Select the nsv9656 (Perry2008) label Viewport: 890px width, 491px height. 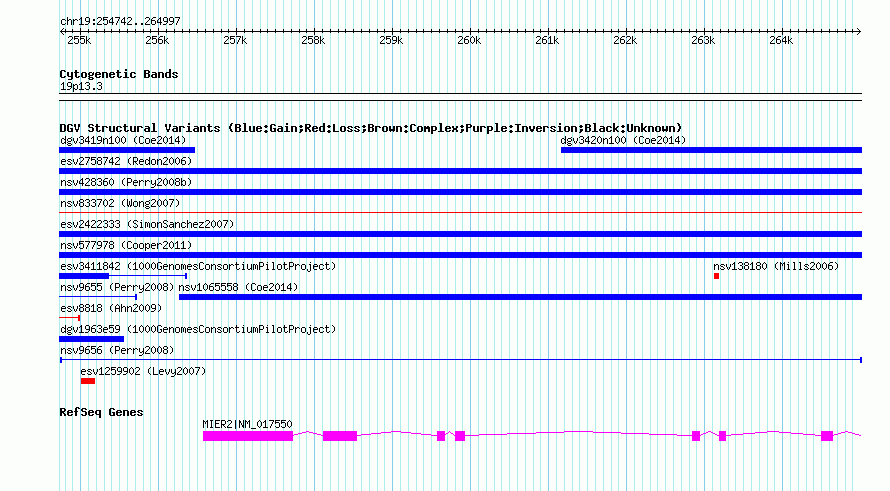pyautogui.click(x=117, y=350)
